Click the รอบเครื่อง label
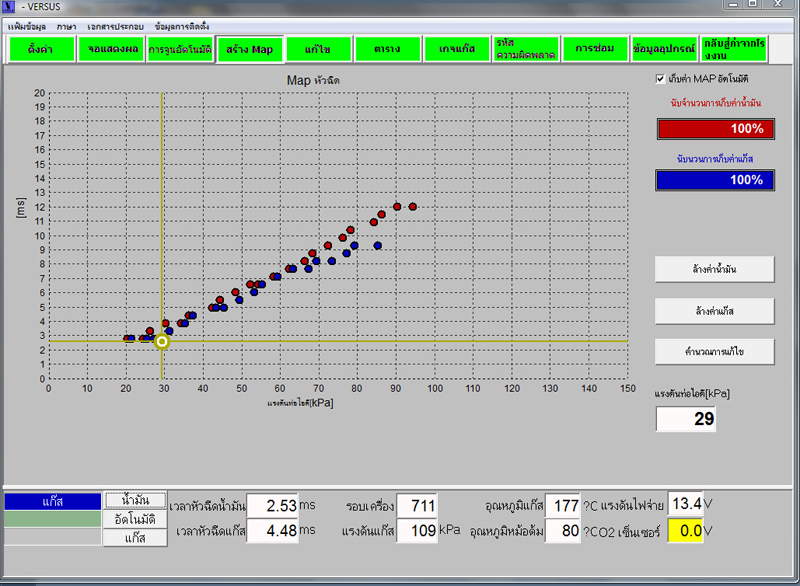This screenshot has height=586, width=800. 370,506
